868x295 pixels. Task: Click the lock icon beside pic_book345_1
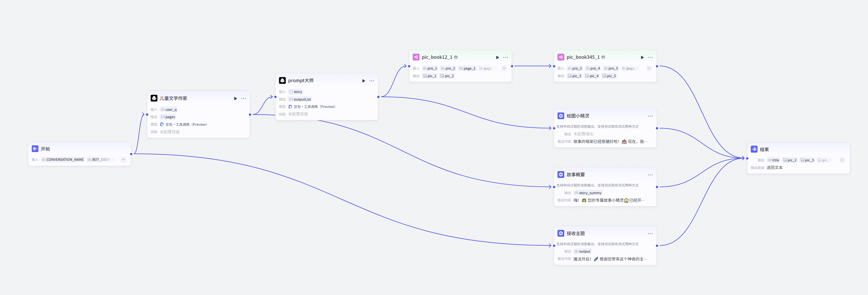603,57
